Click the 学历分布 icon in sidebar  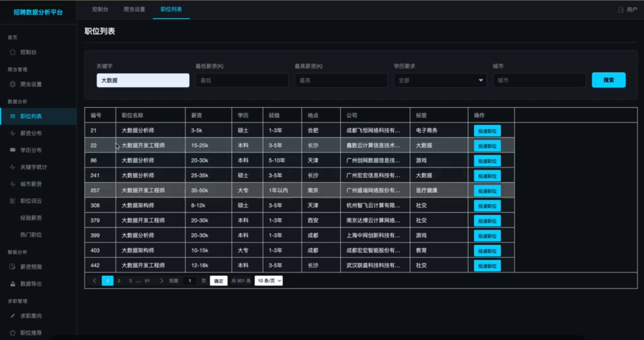[13, 150]
